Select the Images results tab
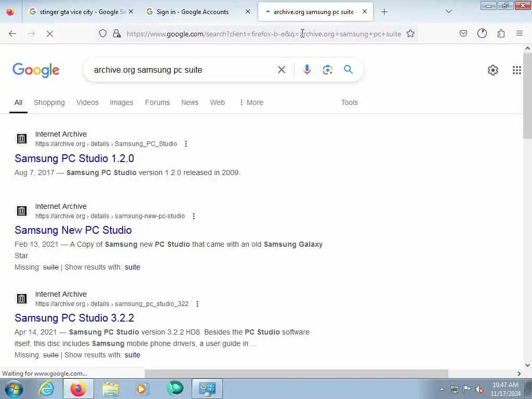The width and height of the screenshot is (532, 399). pos(122,102)
